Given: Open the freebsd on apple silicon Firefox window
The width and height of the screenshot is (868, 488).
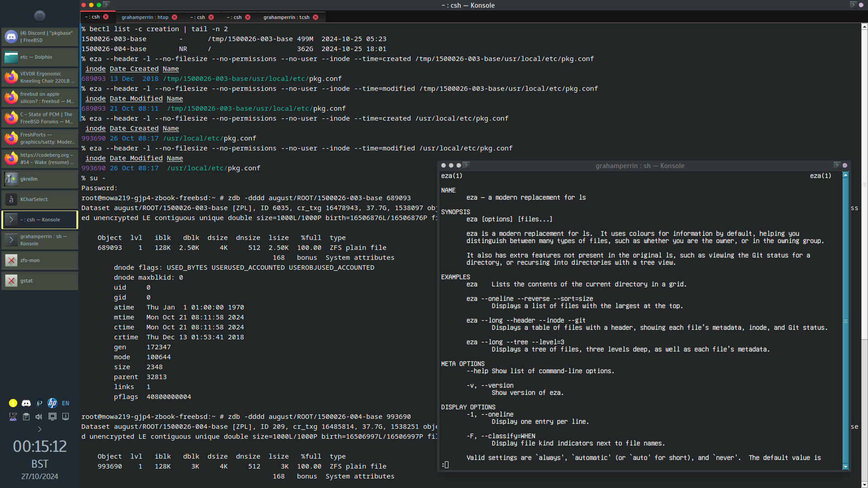Looking at the screenshot, I should click(40, 98).
